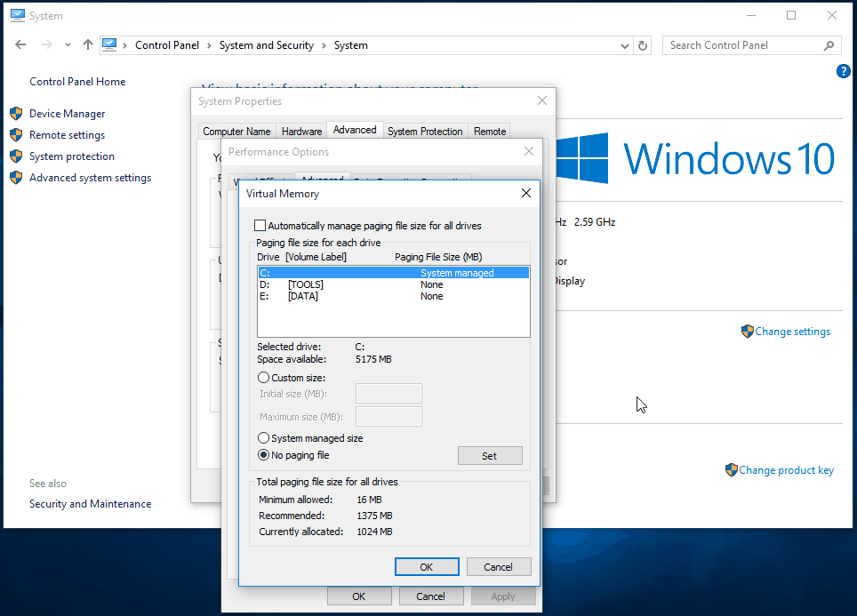
Task: Open the recent locations dropdown arrow
Action: pyautogui.click(x=68, y=45)
